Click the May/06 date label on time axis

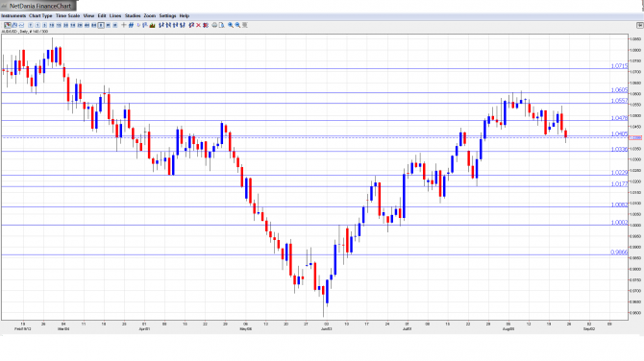tap(246, 329)
